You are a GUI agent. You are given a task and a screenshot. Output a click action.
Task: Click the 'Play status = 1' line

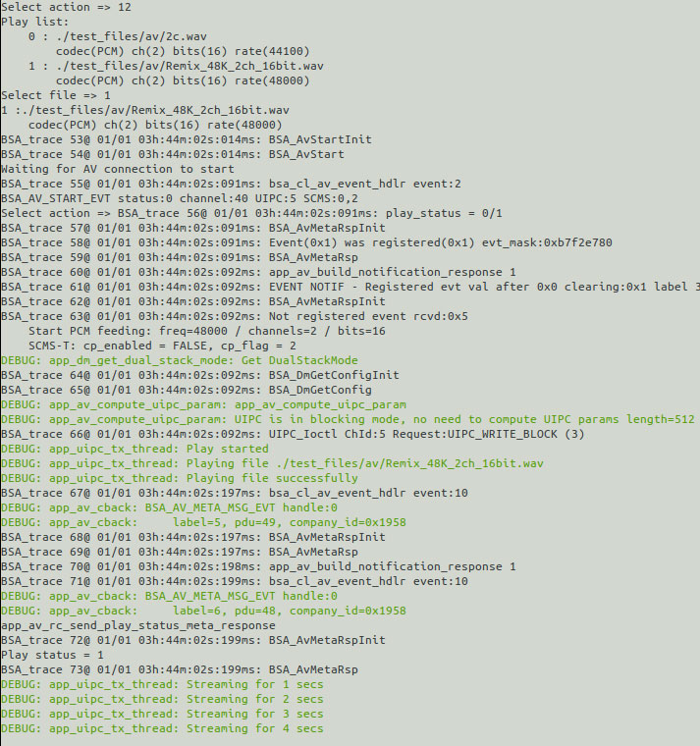click(x=52, y=656)
